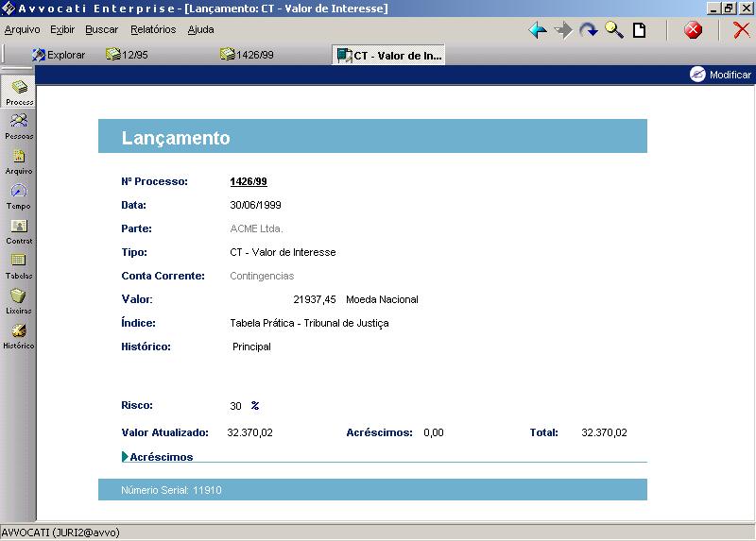Click the Acréscimos value 0,00
The height and width of the screenshot is (541, 756).
pyautogui.click(x=434, y=432)
